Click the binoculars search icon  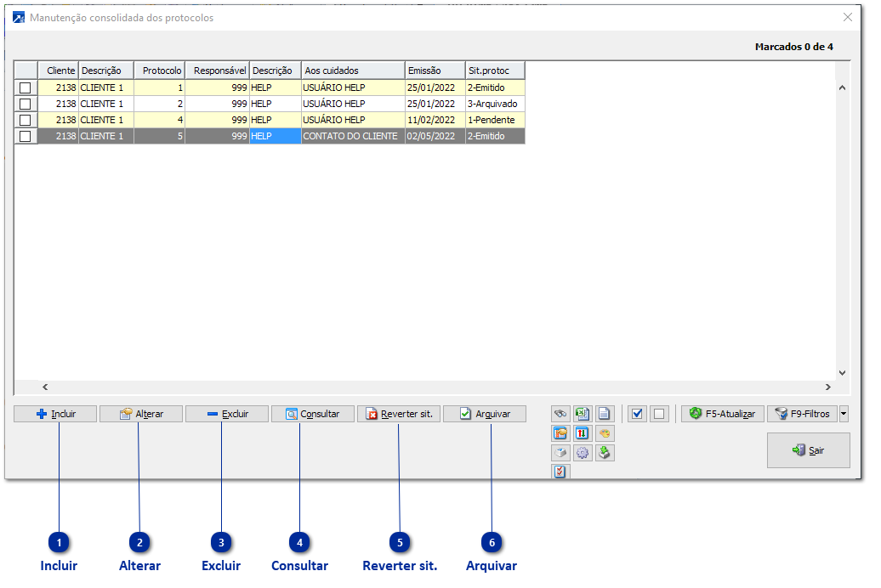point(560,414)
